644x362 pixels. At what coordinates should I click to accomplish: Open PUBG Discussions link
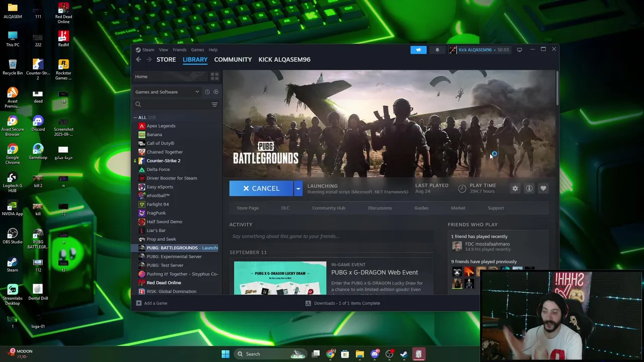click(380, 208)
